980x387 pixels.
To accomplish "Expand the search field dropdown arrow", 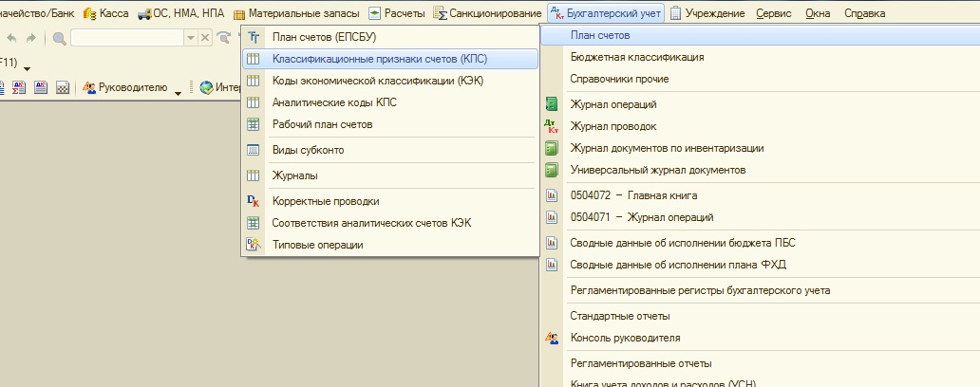I will click(191, 38).
